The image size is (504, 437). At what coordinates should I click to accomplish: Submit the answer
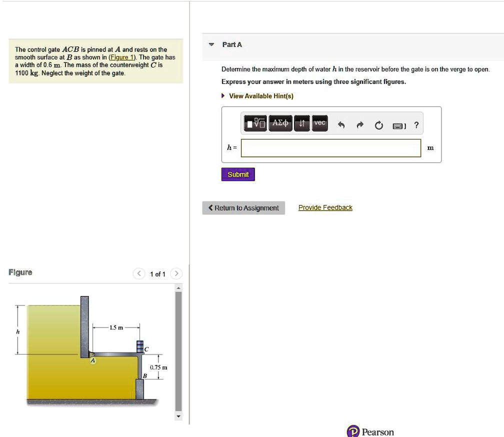point(238,174)
